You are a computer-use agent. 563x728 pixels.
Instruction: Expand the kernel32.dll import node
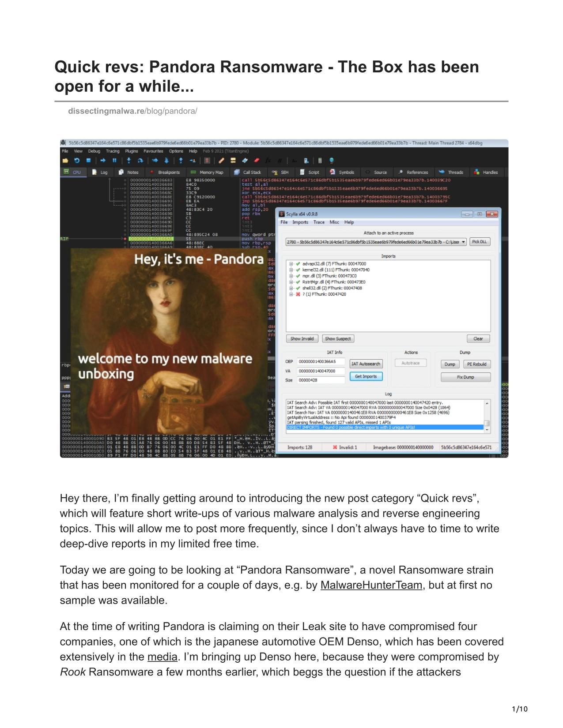[x=291, y=270]
